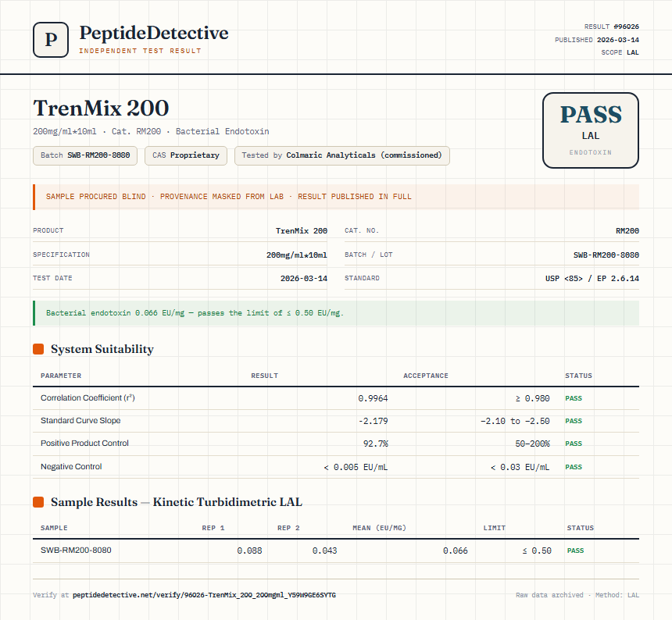
Task: Click PASS status for Standard Curve Slope
Action: click(x=574, y=422)
